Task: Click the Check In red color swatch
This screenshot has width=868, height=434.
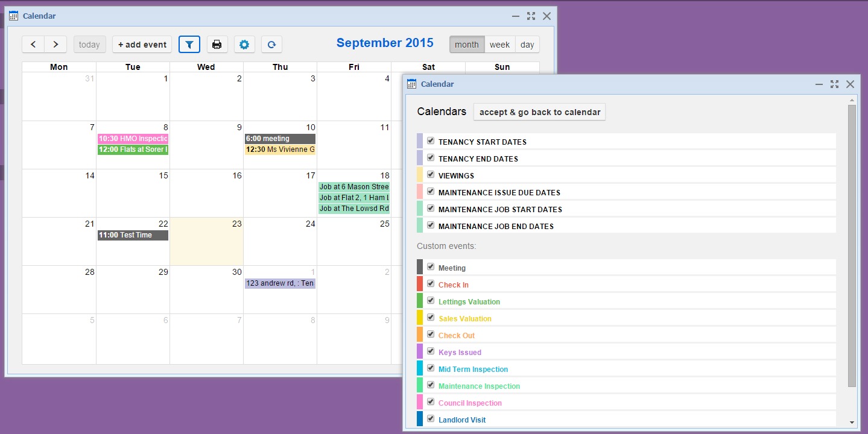Action: tap(420, 284)
